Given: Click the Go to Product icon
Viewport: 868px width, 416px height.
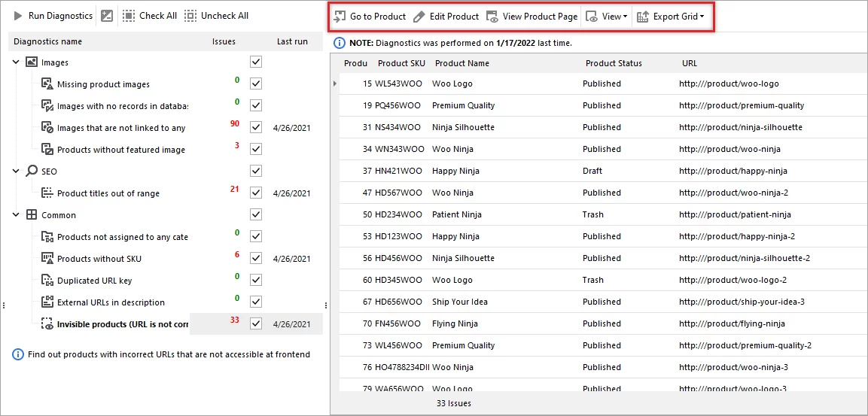Looking at the screenshot, I should (340, 17).
